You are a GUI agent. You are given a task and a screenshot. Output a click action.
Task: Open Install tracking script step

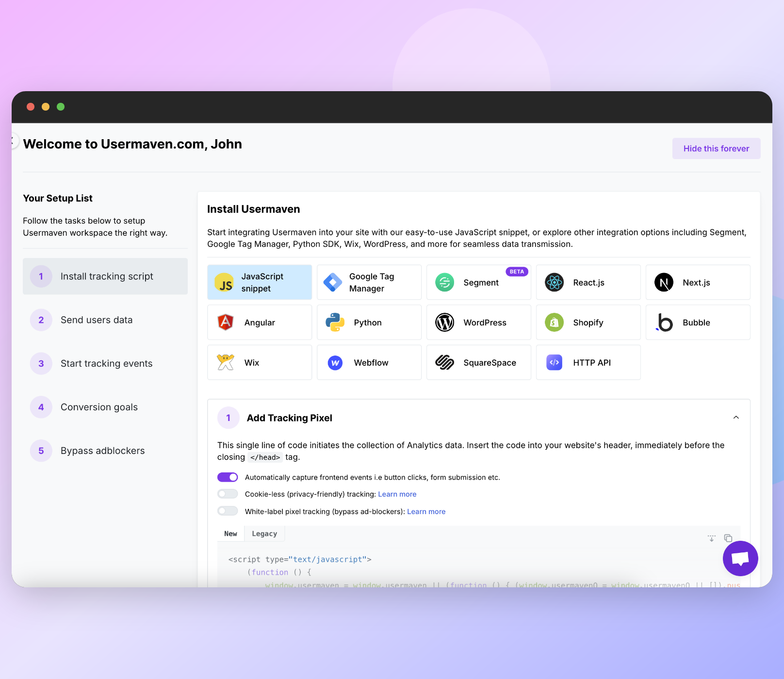(x=105, y=276)
